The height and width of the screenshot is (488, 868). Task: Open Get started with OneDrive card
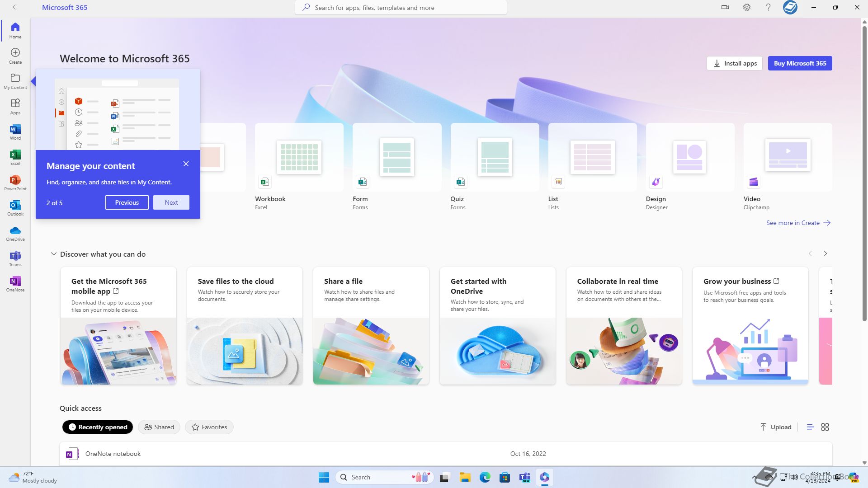497,326
